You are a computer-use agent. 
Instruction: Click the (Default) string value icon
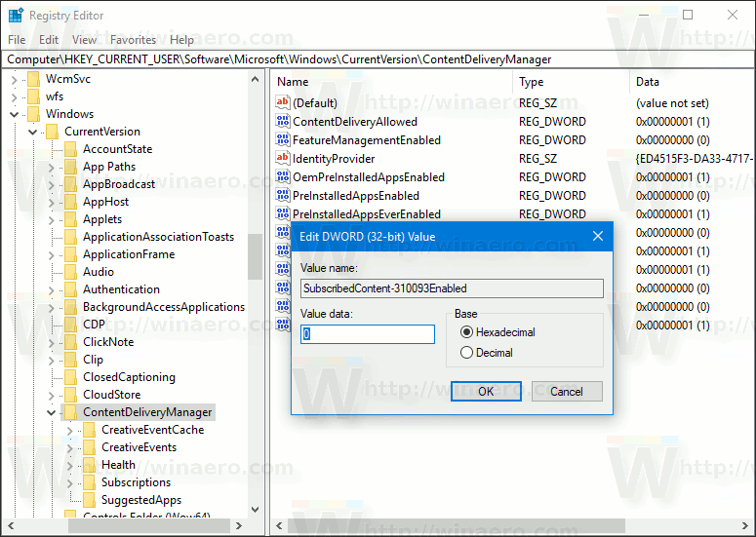tap(283, 102)
